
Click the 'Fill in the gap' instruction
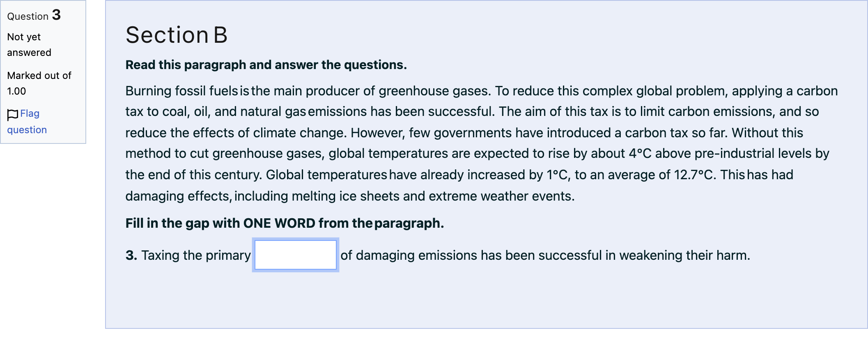coord(285,223)
